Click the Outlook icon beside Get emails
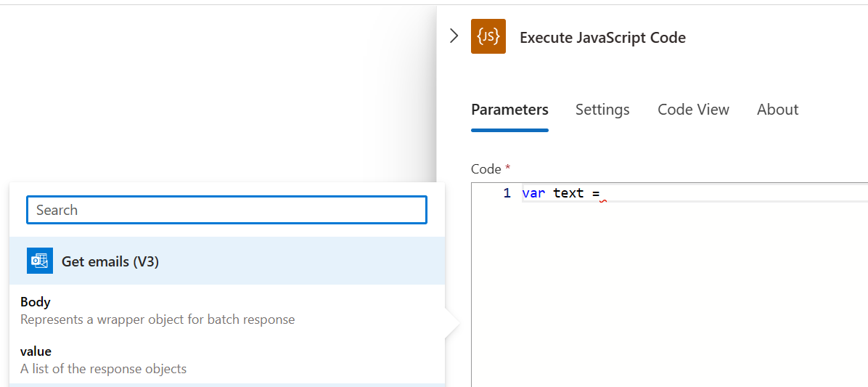This screenshot has height=387, width=868. tap(39, 261)
